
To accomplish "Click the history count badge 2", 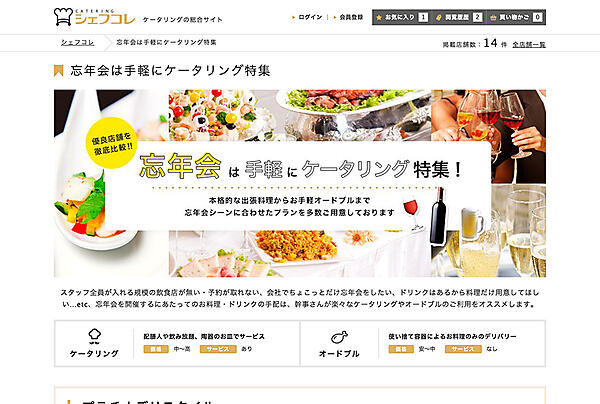I will coord(477,17).
